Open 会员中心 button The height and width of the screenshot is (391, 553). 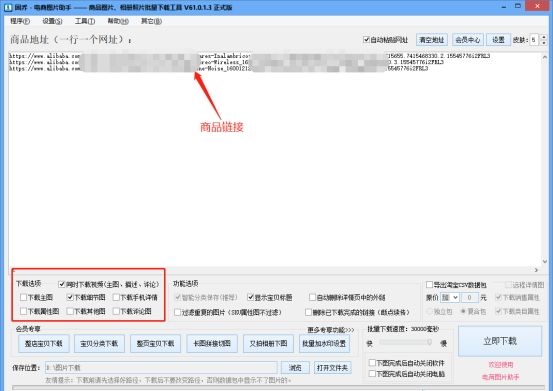pyautogui.click(x=468, y=40)
